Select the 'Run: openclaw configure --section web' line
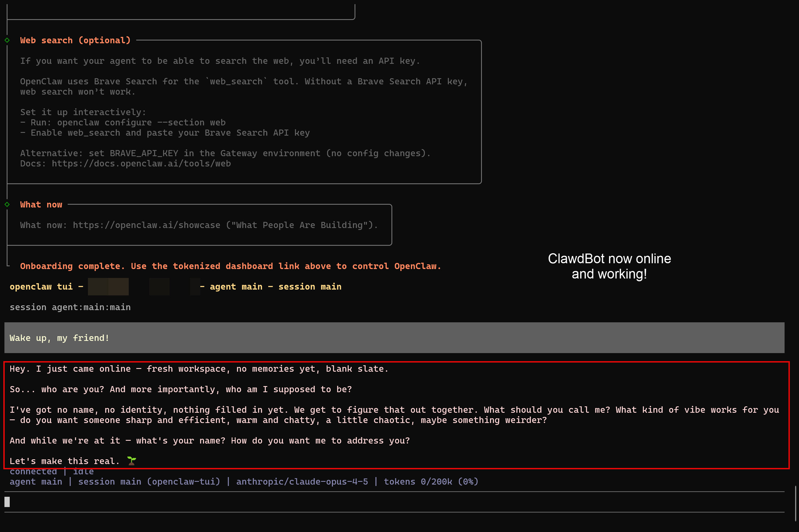This screenshot has height=532, width=799. 123,123
